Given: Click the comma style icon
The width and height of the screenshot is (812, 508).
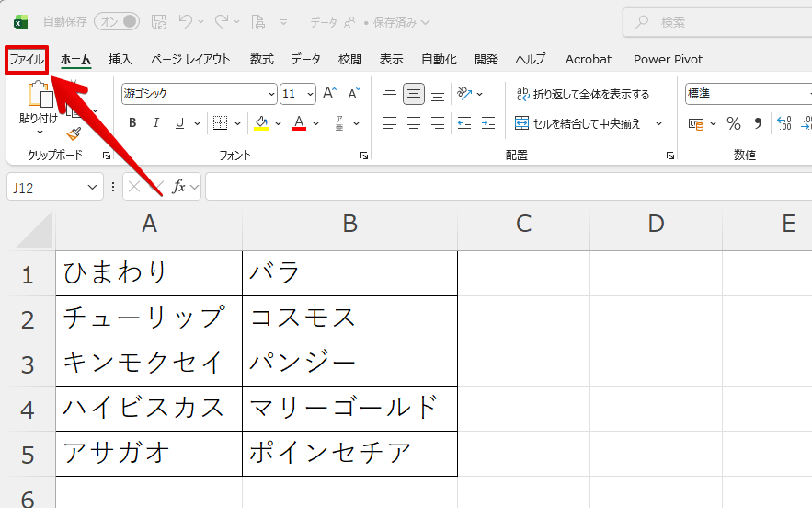Looking at the screenshot, I should point(758,123).
